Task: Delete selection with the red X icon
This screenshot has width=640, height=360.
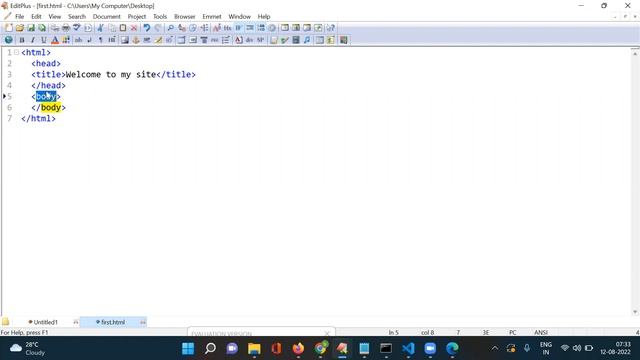Action: pos(133,28)
